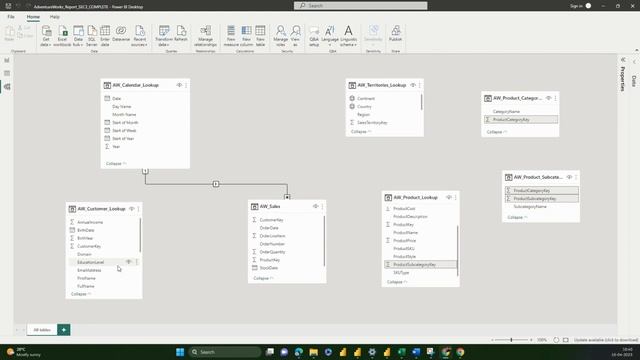Open the File menu
This screenshot has width=640, height=360.
coord(11,17)
